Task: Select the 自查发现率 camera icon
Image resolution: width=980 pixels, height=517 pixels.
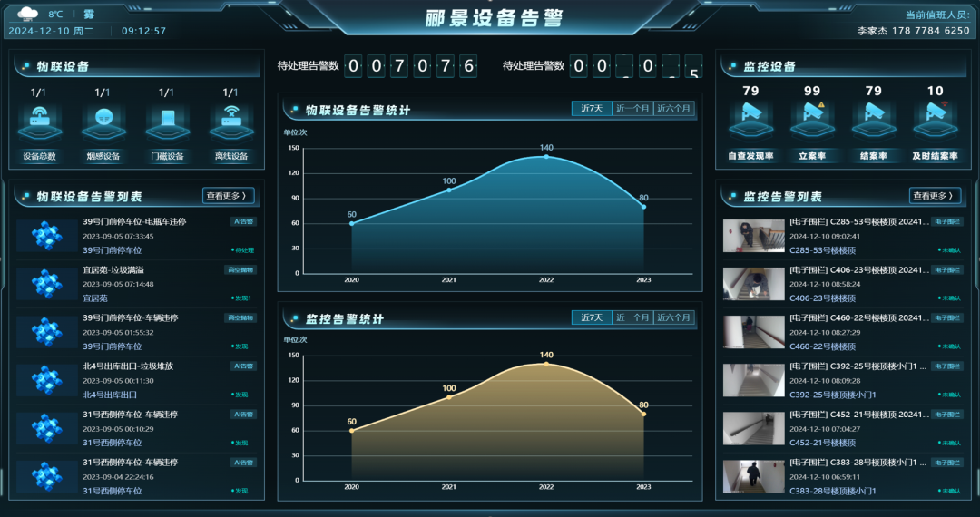Action: tap(750, 116)
